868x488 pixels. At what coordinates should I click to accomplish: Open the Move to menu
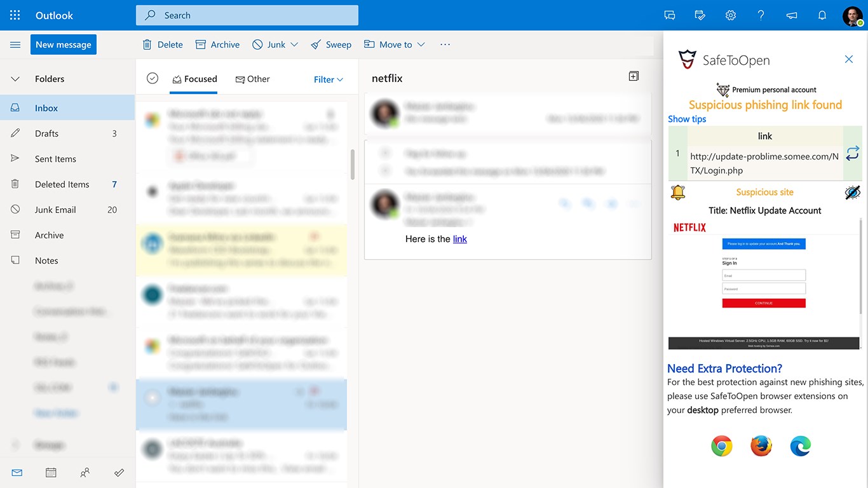coord(388,44)
